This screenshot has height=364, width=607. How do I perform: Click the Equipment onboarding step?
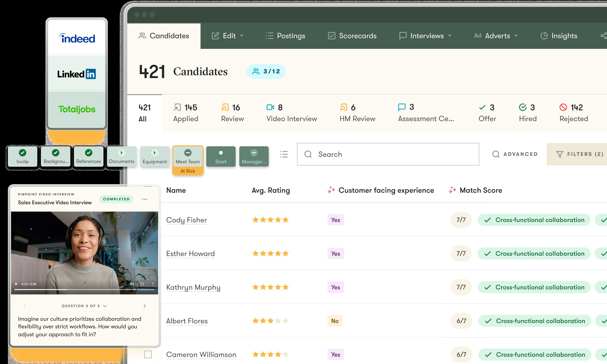[x=155, y=157]
